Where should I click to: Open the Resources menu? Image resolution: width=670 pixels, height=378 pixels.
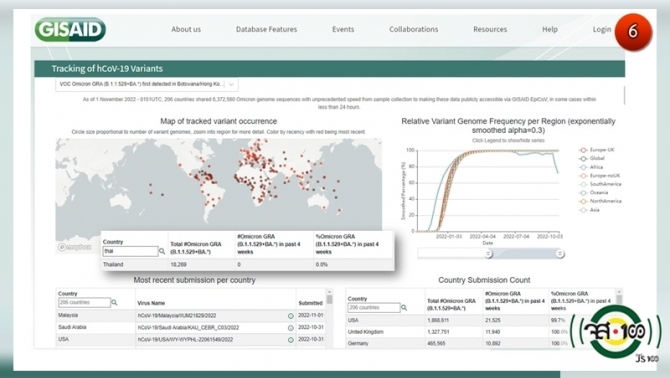490,29
